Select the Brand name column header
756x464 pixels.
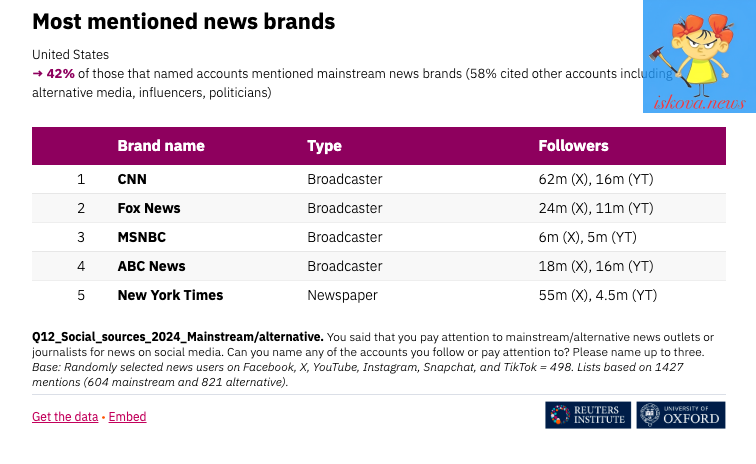click(x=161, y=146)
